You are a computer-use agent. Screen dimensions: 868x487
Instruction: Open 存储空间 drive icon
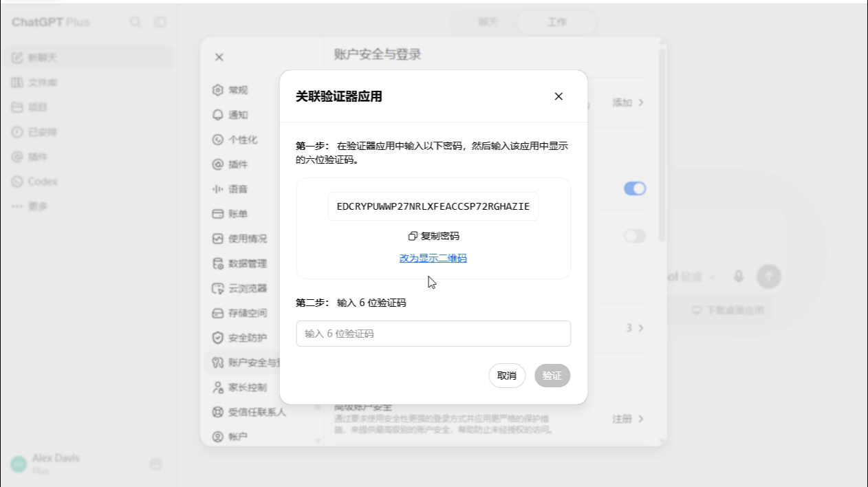pos(218,313)
